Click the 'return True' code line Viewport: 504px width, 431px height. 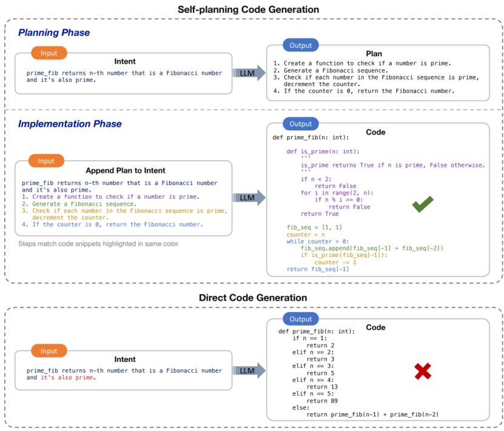click(320, 213)
